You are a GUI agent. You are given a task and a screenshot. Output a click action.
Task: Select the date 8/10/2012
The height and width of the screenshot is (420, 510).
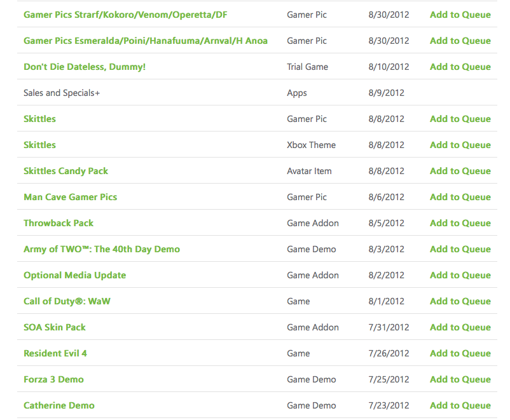pyautogui.click(x=389, y=67)
